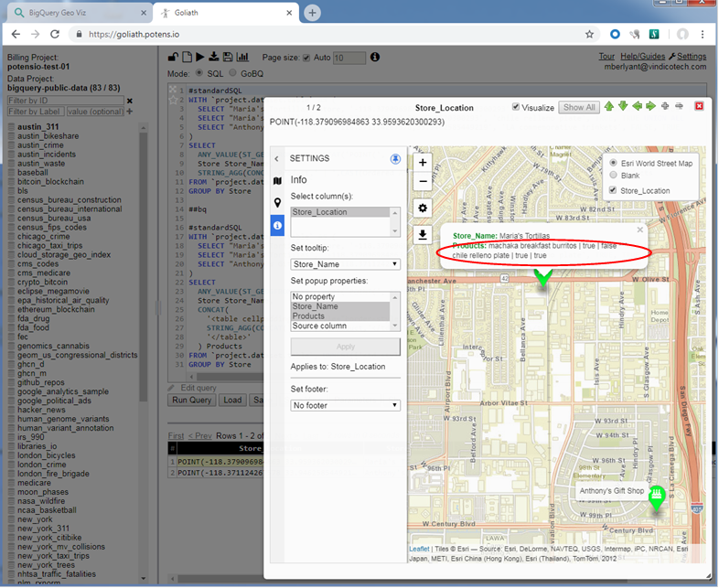Click the gray minus icon in popup header
This screenshot has width=719, height=588.
click(x=679, y=106)
